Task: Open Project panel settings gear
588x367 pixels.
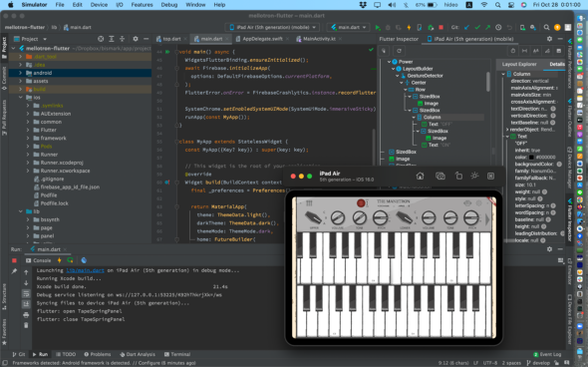Action: tap(136, 39)
